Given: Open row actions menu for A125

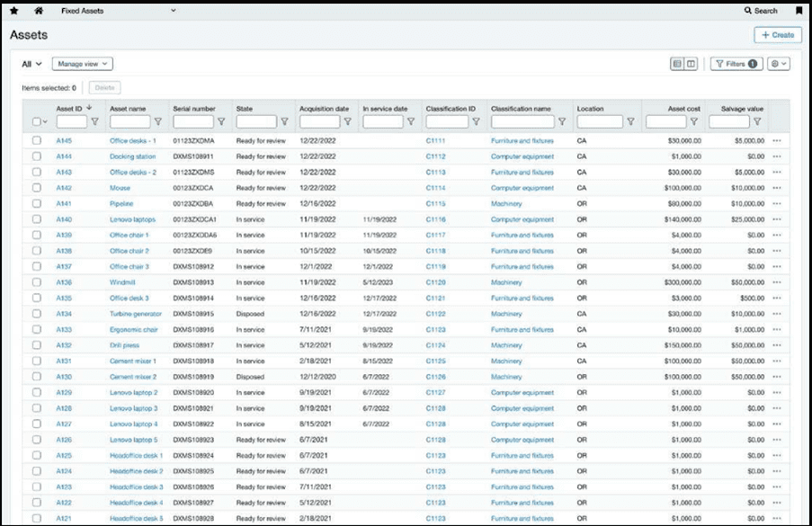Looking at the screenshot, I should [x=777, y=456].
